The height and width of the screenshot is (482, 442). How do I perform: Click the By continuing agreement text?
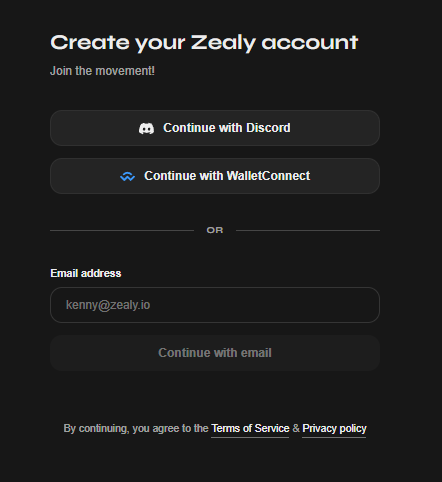[x=136, y=428]
